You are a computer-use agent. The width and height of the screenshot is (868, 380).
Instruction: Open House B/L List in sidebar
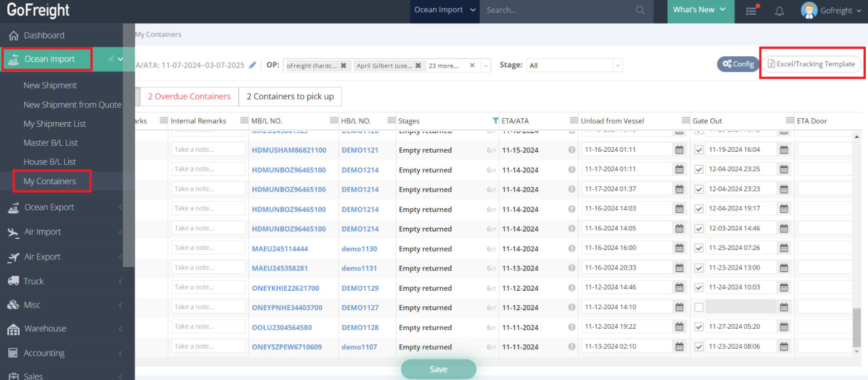(x=50, y=162)
